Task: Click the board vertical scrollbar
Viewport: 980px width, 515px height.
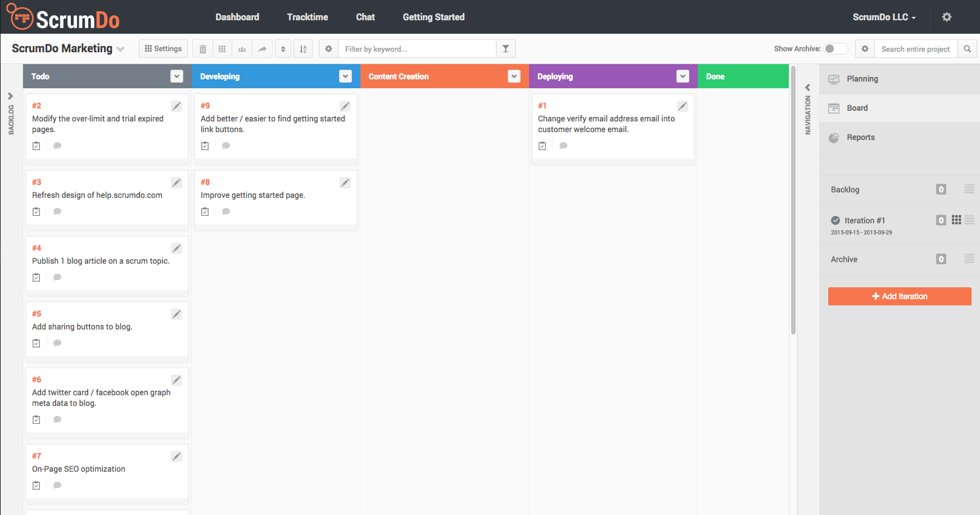Action: pyautogui.click(x=793, y=200)
